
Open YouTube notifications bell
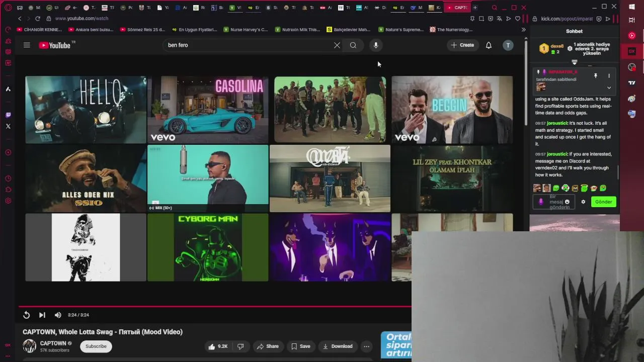(489, 45)
